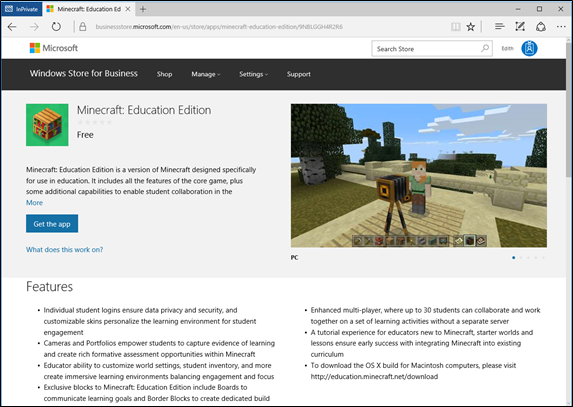Expand the Settings dropdown menu
This screenshot has height=407, width=573.
click(253, 74)
